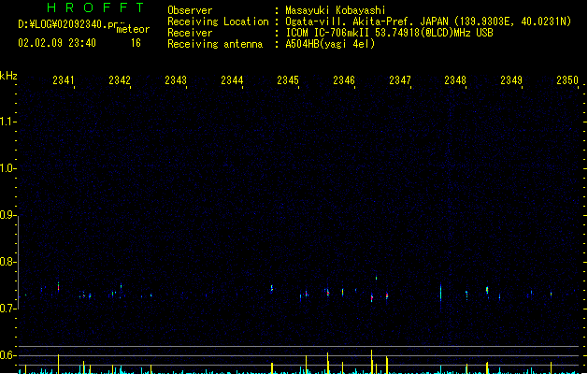Click the 2343 time axis marker

[x=176, y=79]
